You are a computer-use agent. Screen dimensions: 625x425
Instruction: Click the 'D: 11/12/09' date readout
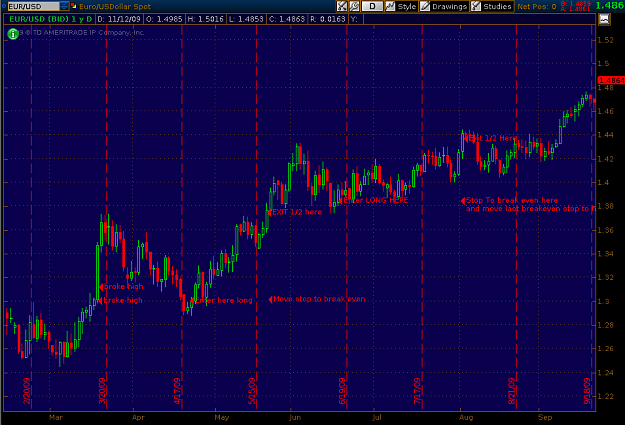point(119,19)
